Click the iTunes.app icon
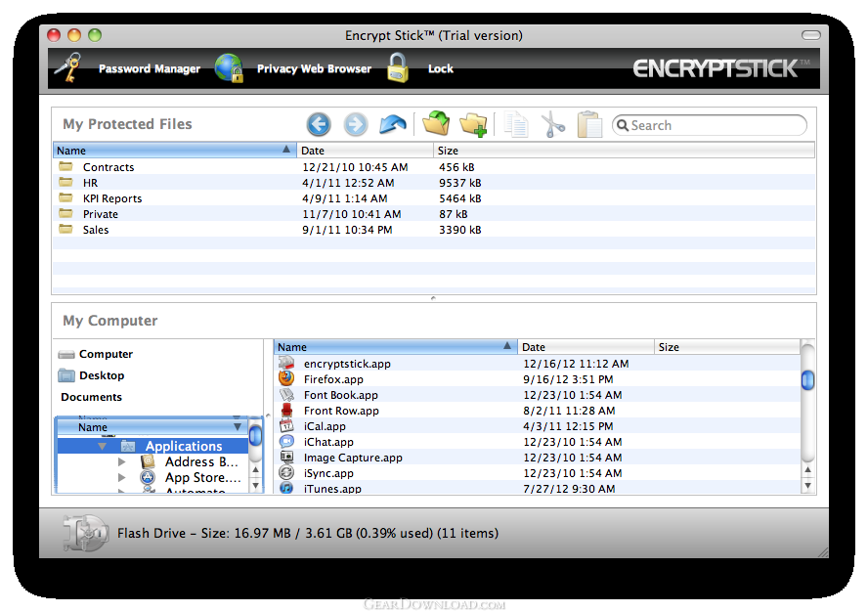Viewport: 868px width, 612px height. click(x=286, y=488)
